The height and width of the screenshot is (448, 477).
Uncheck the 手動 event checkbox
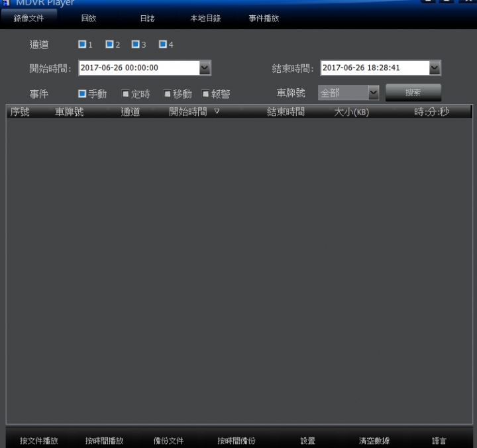click(x=82, y=93)
